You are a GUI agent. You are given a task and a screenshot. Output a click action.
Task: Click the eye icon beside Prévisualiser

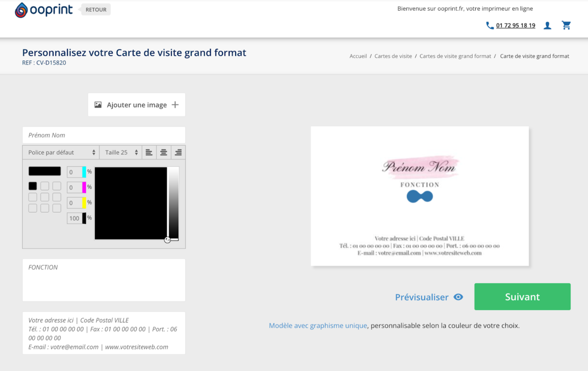(x=459, y=297)
